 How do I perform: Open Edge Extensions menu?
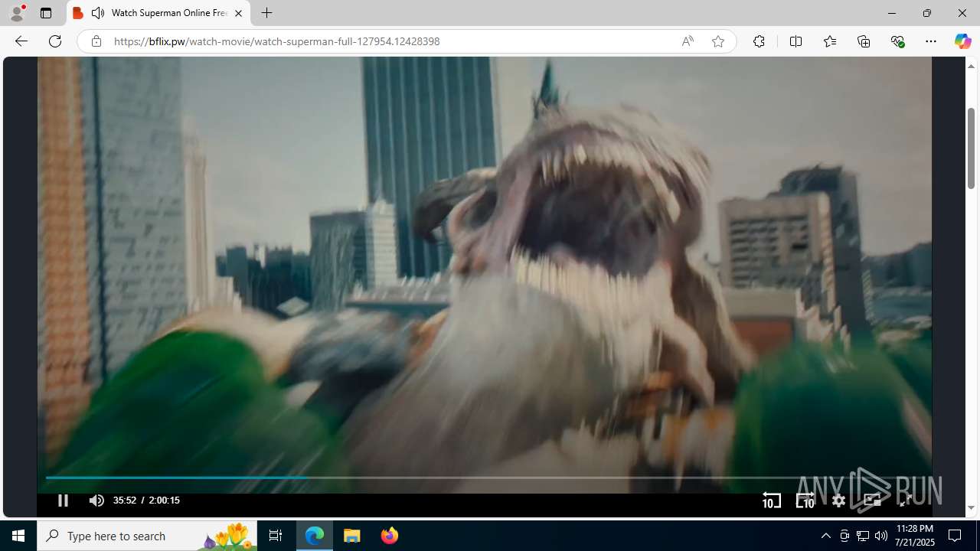759,41
